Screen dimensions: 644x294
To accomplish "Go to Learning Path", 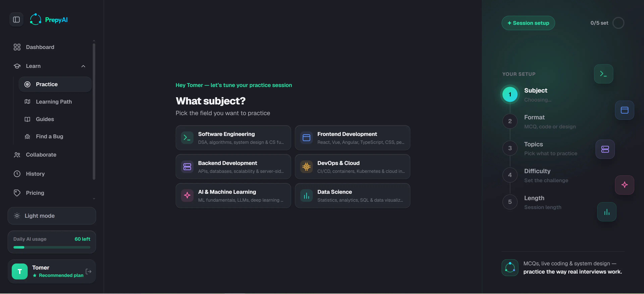I will point(55,102).
